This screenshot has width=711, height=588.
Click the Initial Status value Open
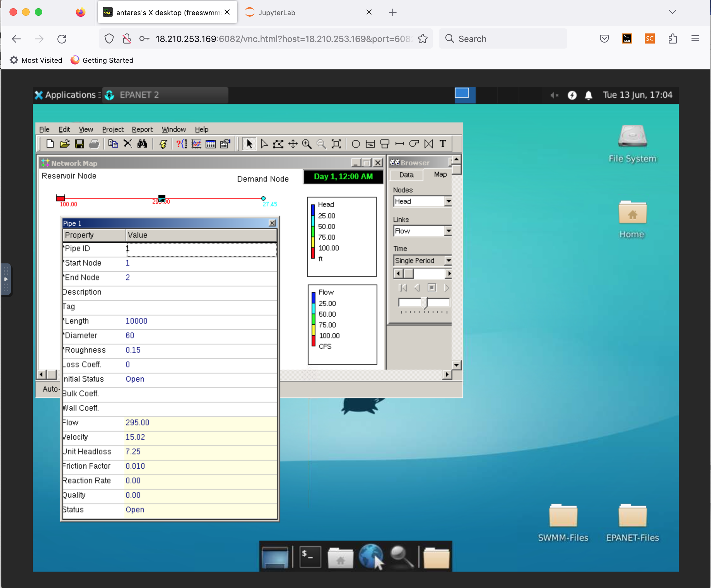[135, 379]
